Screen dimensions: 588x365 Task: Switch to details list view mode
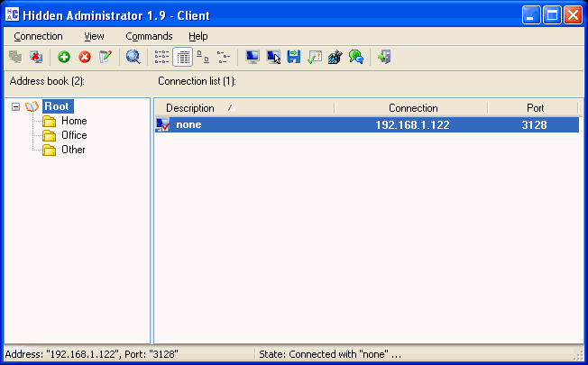coord(182,57)
